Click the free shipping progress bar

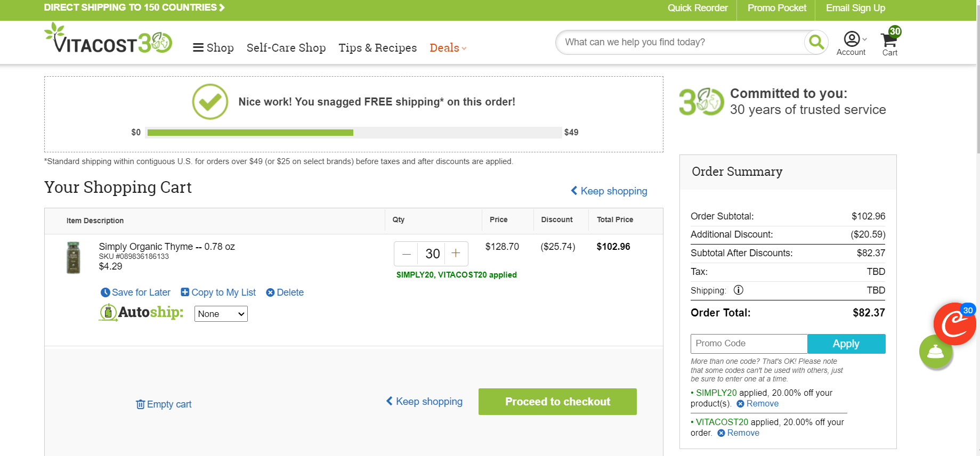coord(354,133)
